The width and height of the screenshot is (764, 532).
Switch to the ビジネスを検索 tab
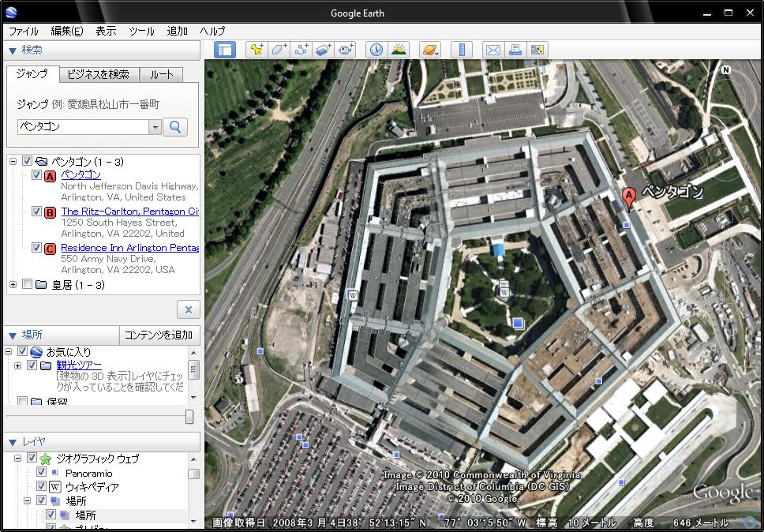[x=99, y=74]
